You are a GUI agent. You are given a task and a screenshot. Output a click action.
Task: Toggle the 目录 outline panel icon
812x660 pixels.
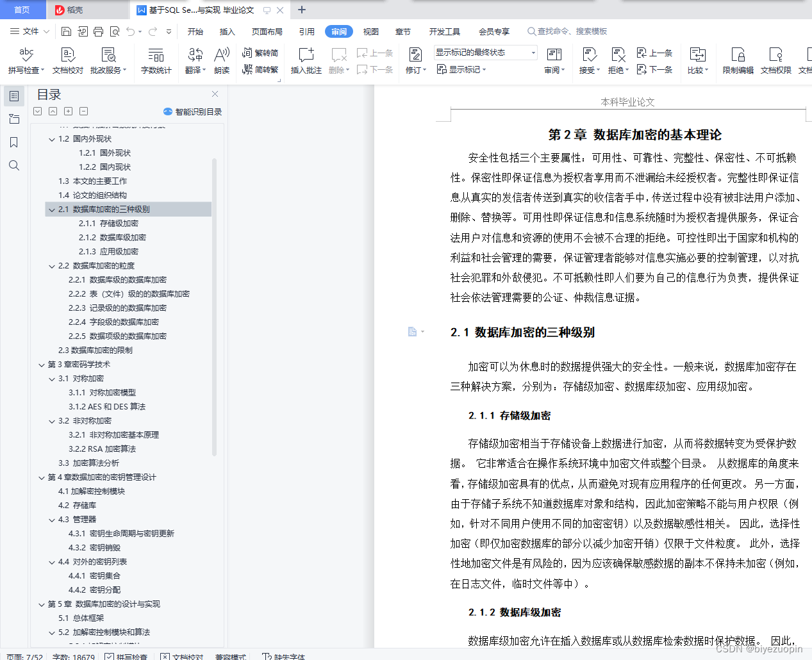(x=14, y=96)
